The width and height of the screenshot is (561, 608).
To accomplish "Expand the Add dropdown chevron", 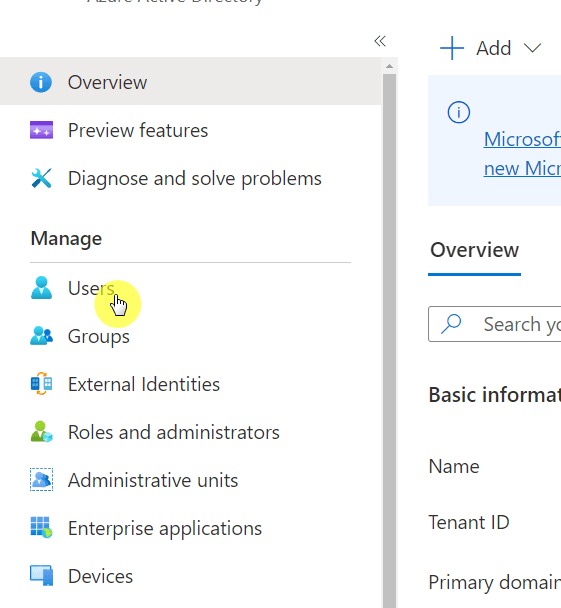I will pyautogui.click(x=532, y=48).
